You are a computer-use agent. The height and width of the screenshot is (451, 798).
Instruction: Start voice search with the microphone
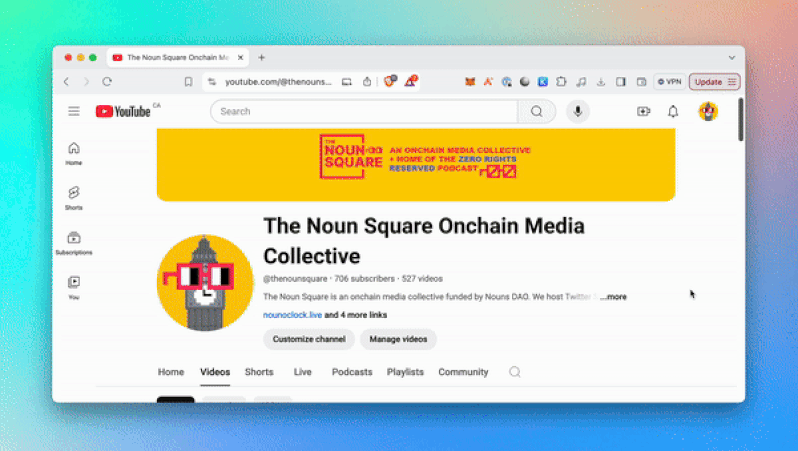tap(577, 111)
